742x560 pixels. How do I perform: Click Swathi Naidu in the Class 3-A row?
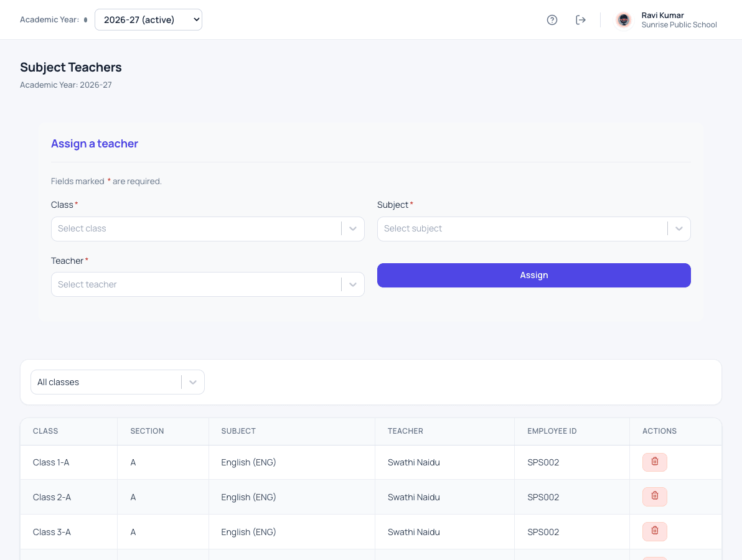pyautogui.click(x=413, y=532)
